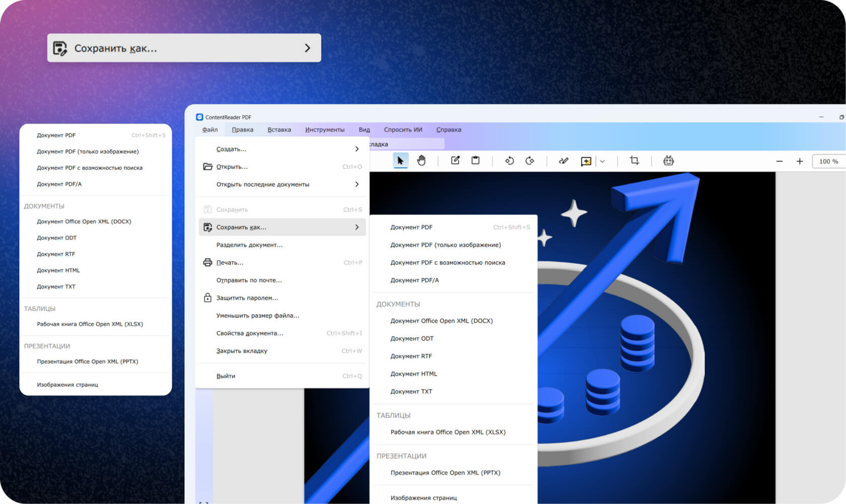The height and width of the screenshot is (504, 846).
Task: Click the printer icon beside Печать...
Action: tap(207, 262)
